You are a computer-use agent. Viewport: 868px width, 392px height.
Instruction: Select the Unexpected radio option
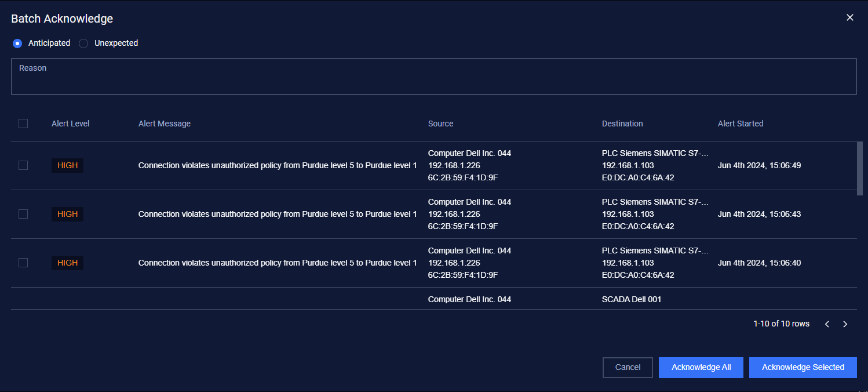tap(83, 43)
